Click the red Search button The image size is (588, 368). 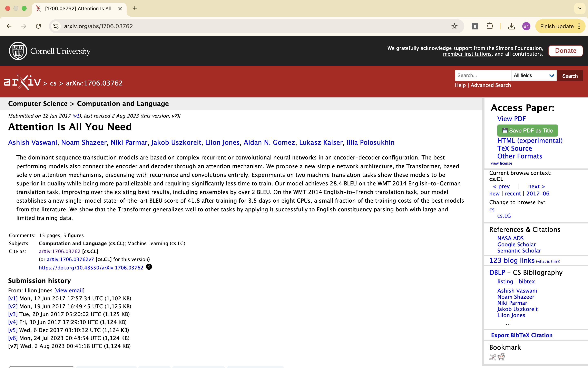tap(570, 76)
